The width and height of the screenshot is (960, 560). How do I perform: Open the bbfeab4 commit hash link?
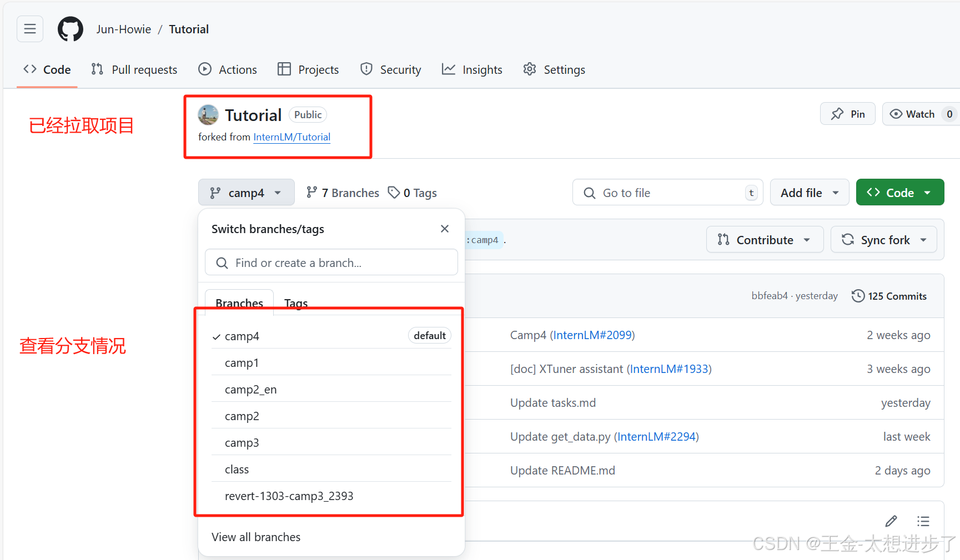[x=770, y=296]
